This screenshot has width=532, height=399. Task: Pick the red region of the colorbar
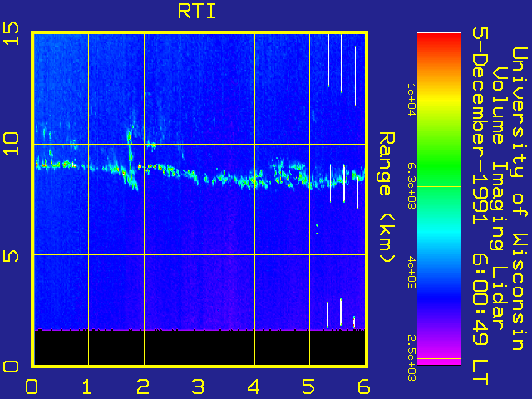439,42
